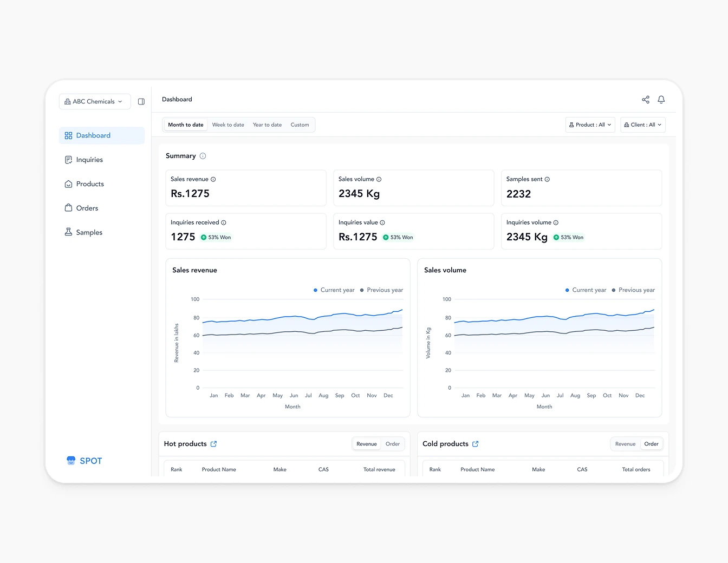Image resolution: width=728 pixels, height=563 pixels.
Task: Click the Current year blue legend dot
Action: pos(315,290)
